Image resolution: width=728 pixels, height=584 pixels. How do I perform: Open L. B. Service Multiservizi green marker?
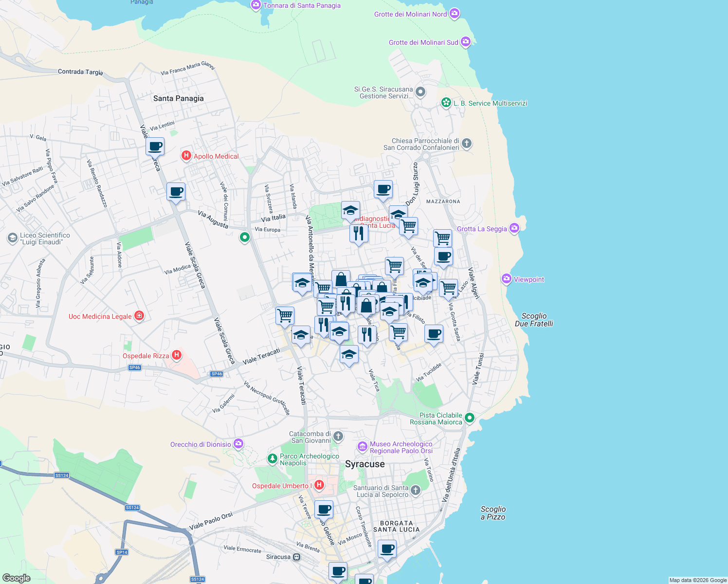click(446, 103)
